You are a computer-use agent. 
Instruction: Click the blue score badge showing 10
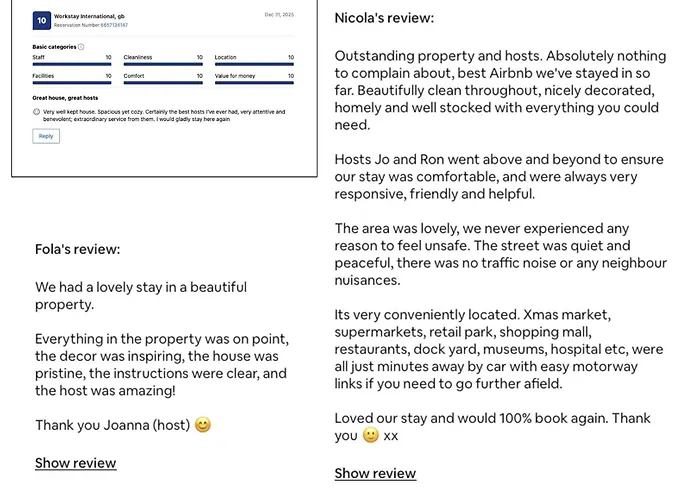tap(40, 19)
